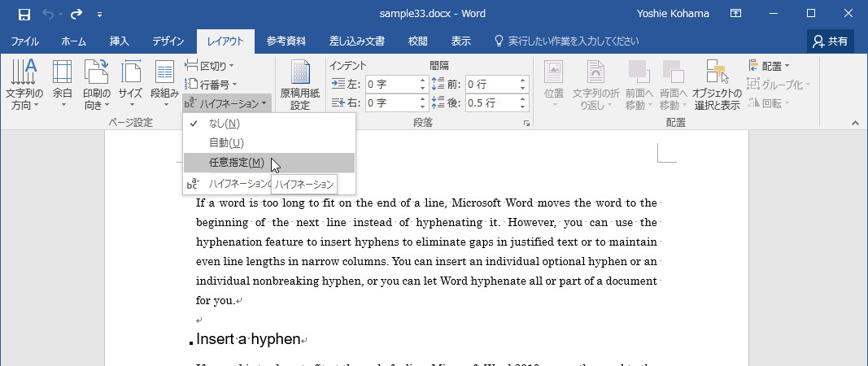Decrease 右 indent with down stepper
Screen dimensions: 868x366
423,107
